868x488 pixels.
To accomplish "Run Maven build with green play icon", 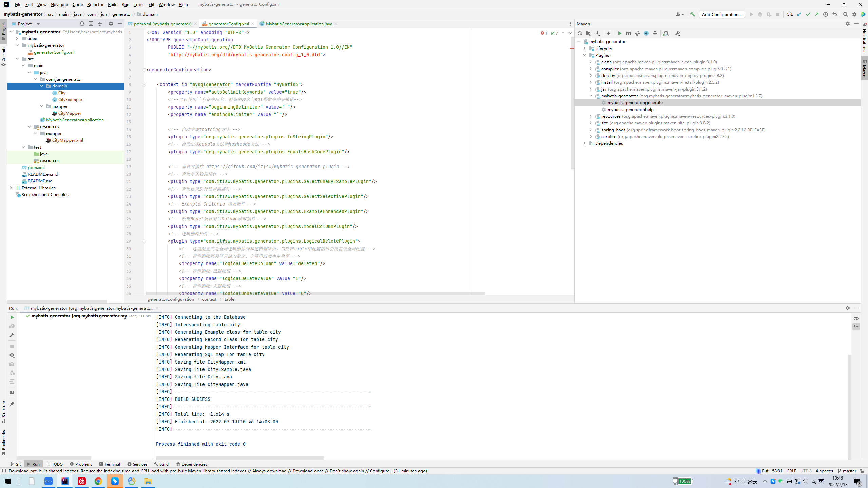I will pyautogui.click(x=620, y=33).
